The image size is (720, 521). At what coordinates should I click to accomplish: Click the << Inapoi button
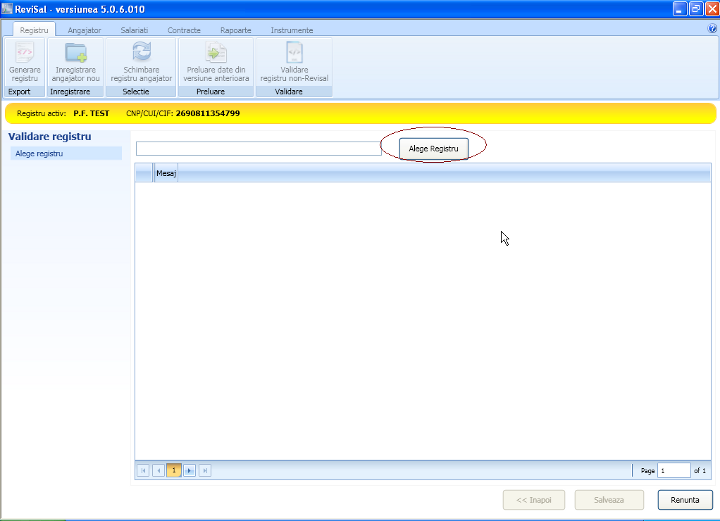click(534, 500)
